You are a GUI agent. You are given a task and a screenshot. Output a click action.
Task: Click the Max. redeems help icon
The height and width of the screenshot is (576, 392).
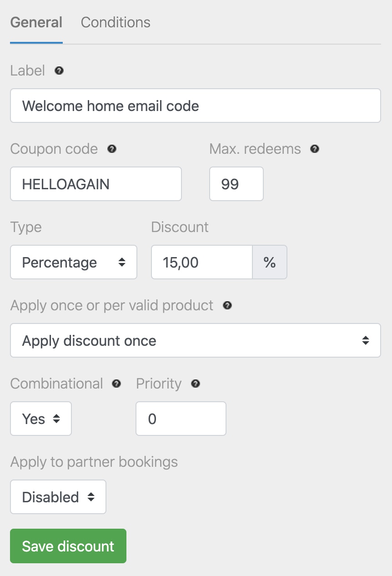click(315, 149)
